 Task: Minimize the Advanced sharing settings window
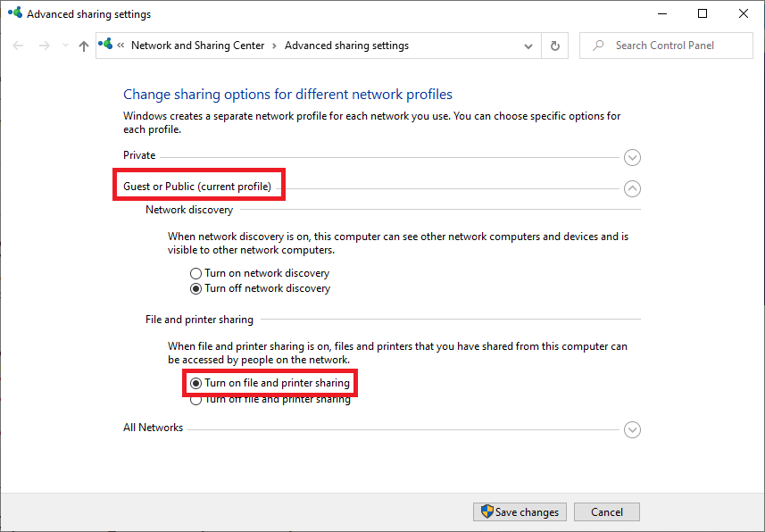[662, 13]
